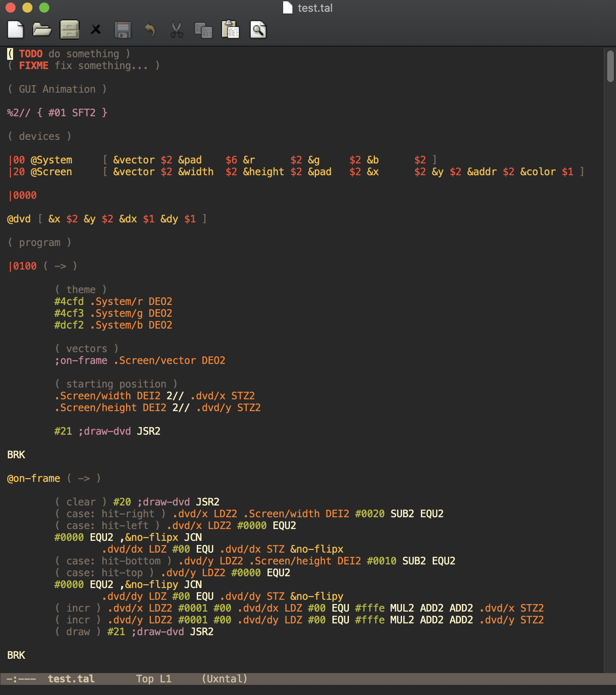Click the New File toolbar icon
Screen dimensions: 616x695
(x=16, y=30)
